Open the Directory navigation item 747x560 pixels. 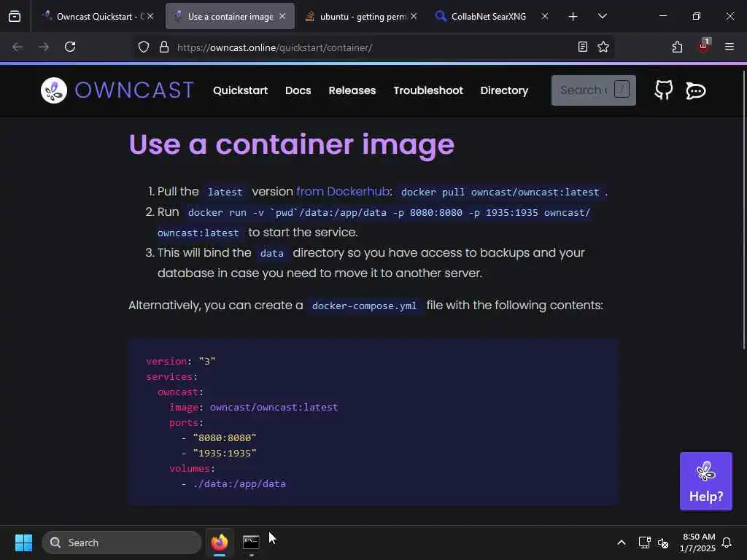point(504,90)
